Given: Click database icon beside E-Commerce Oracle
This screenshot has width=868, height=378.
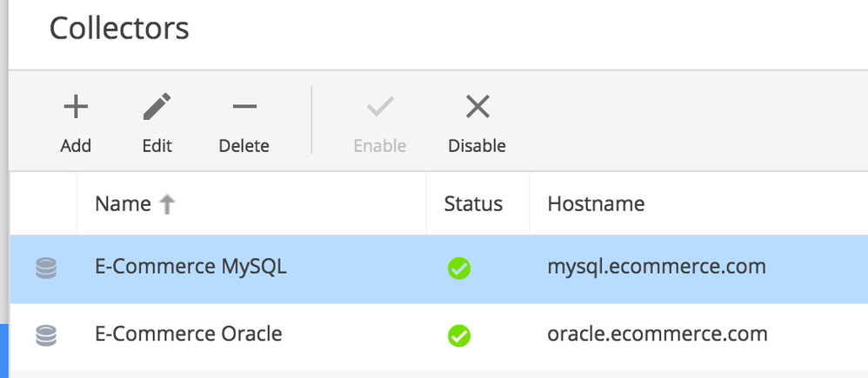Looking at the screenshot, I should click(x=46, y=335).
